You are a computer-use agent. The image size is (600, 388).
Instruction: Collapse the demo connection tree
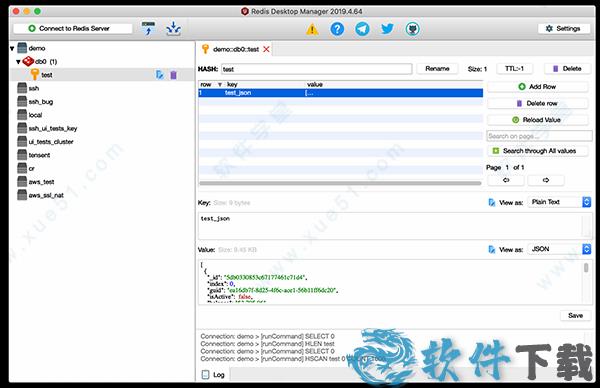[x=12, y=49]
